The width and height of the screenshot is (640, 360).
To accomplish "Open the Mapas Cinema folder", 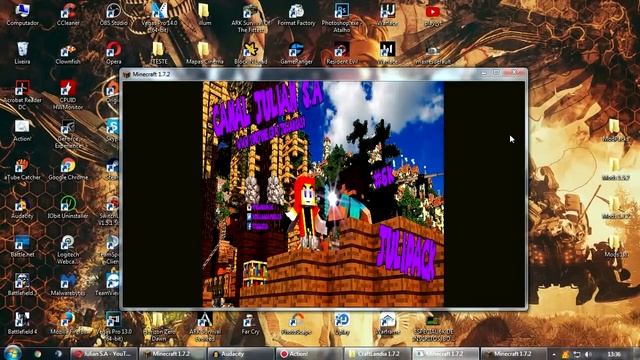I will click(x=204, y=53).
